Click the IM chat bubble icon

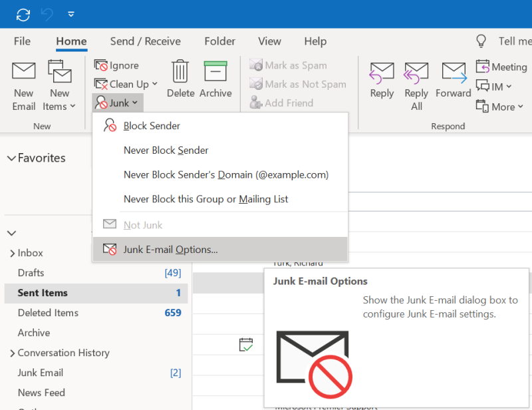tap(483, 86)
